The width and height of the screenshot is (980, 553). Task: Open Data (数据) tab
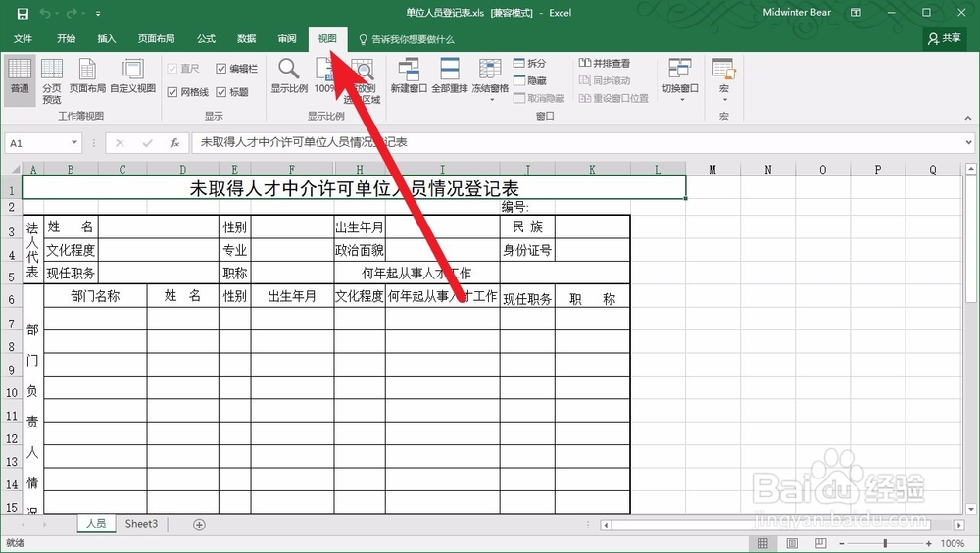point(247,39)
